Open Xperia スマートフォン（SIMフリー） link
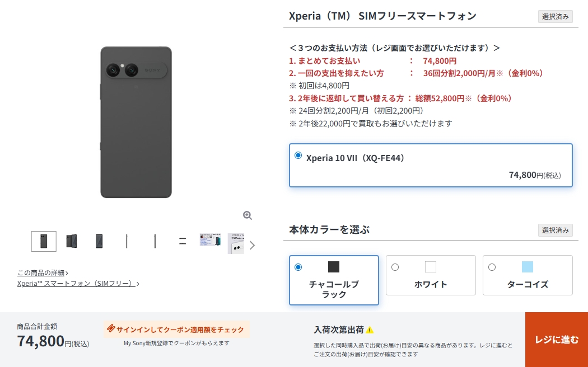Screen dimensions: 588x367 click(78, 284)
